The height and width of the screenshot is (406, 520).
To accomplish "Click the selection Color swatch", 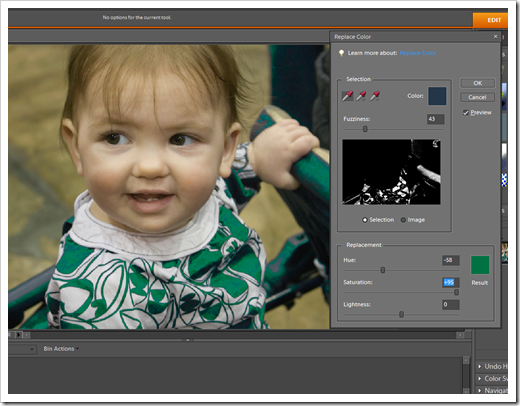I will 437,96.
